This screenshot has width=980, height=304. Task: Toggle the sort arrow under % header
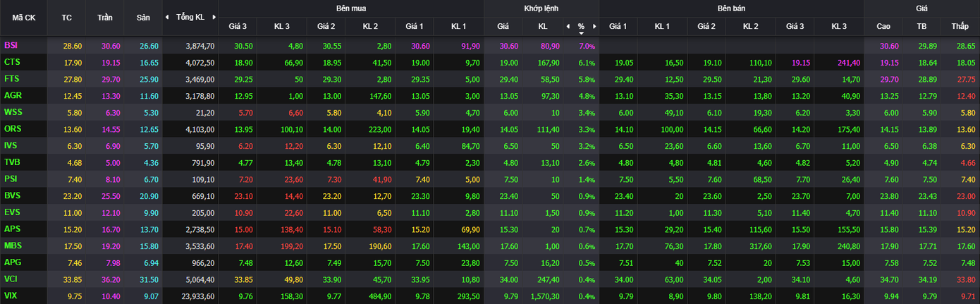(x=582, y=33)
